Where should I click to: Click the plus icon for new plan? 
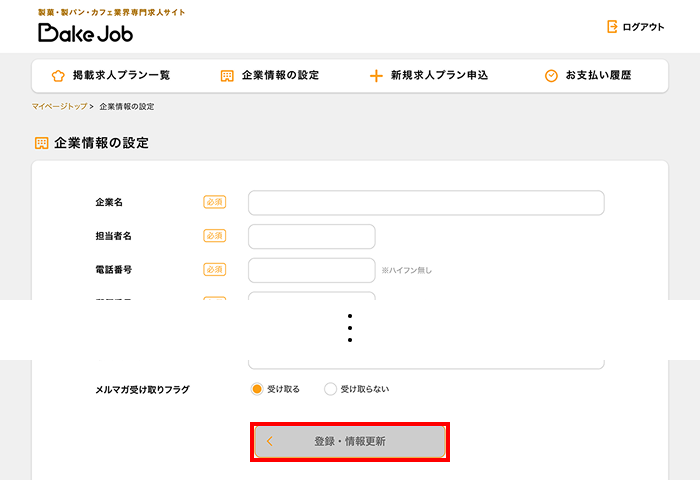click(x=376, y=76)
